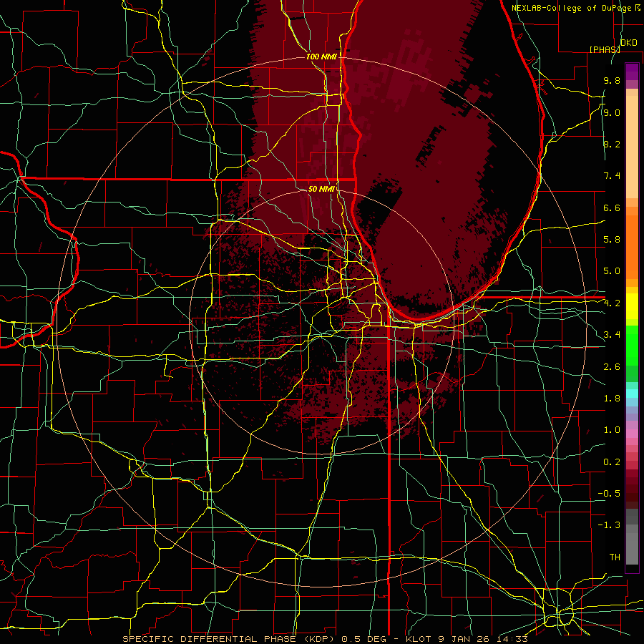Image resolution: width=644 pixels, height=644 pixels.
Task: Click the DKD label above the color bar
Action: (x=629, y=43)
